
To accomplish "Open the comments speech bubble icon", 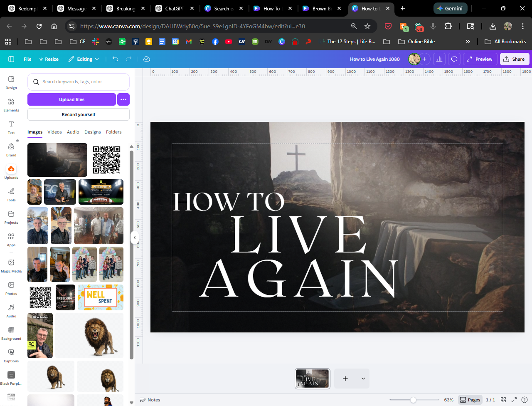I will click(454, 59).
